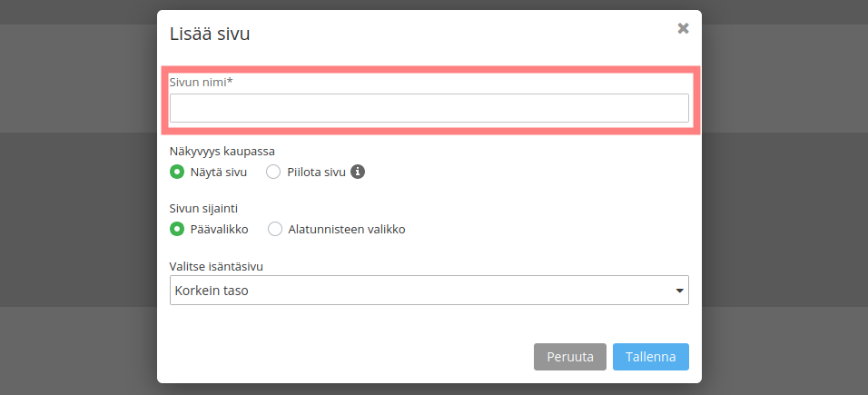
Task: Click the dropdown arrow of Valitse isäntäsivu
Action: tap(680, 291)
